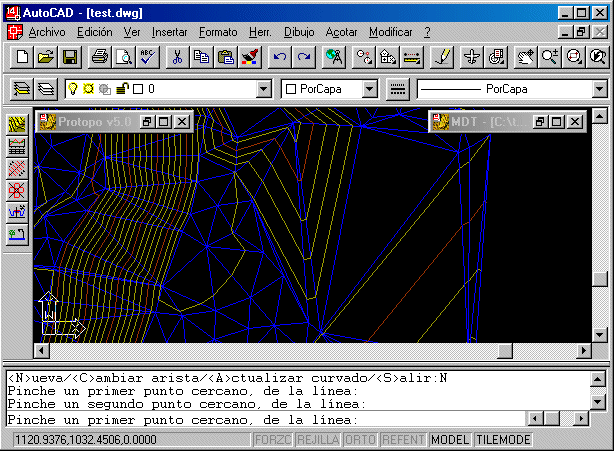Run the ABC spell check icon
The image size is (614, 451).
(x=148, y=57)
